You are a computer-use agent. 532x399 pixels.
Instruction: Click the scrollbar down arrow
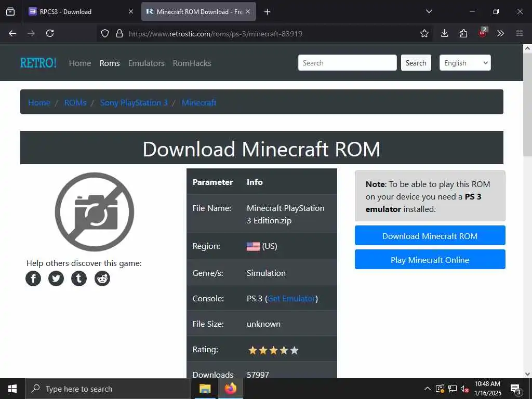click(527, 374)
